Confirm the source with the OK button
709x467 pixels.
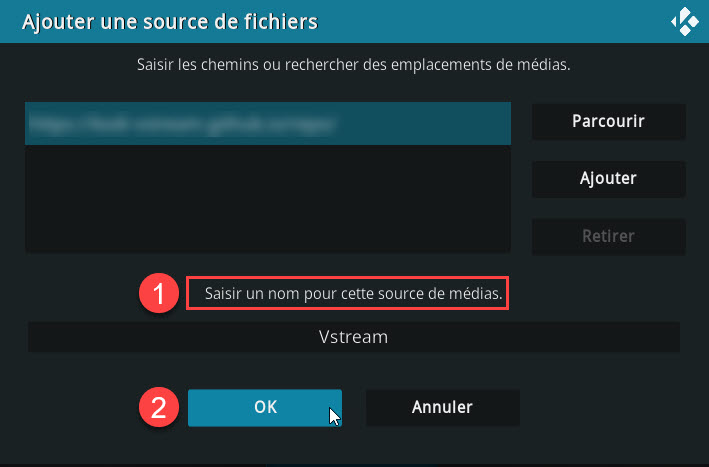(265, 407)
